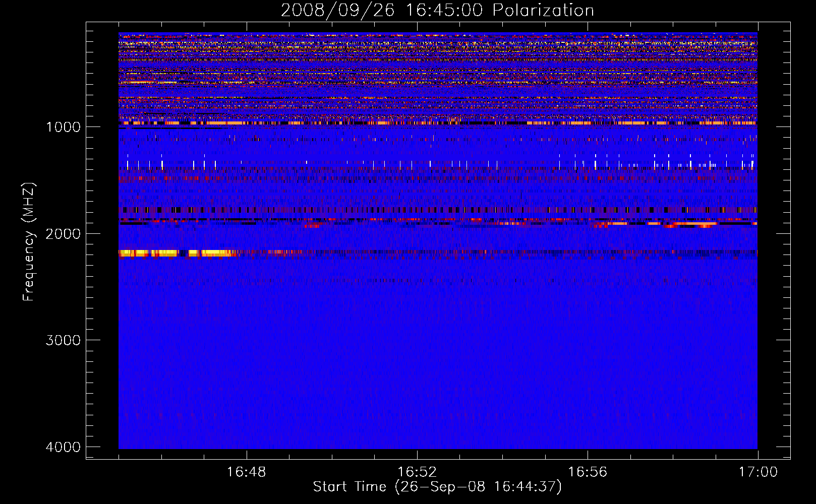
Task: Click the 3000 frequency tick label
Action: (x=64, y=340)
